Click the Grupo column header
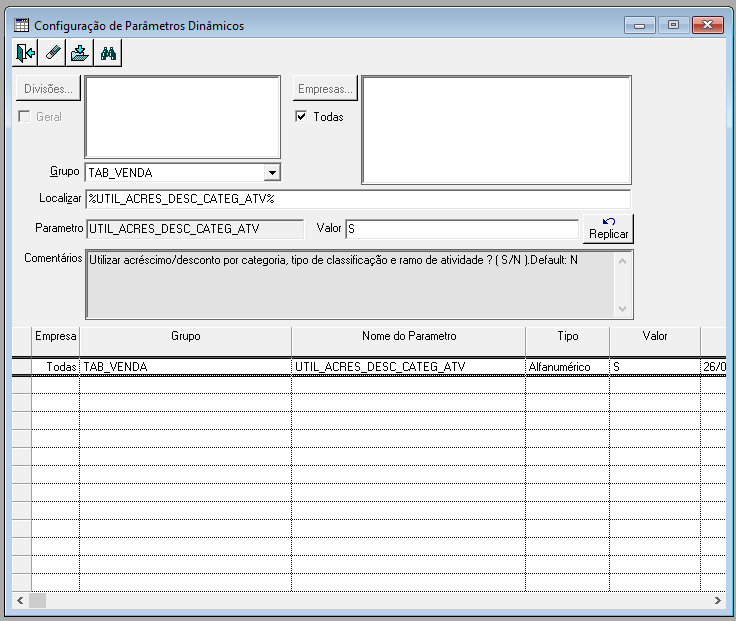Viewport: 736px width, 621px height. (185, 341)
